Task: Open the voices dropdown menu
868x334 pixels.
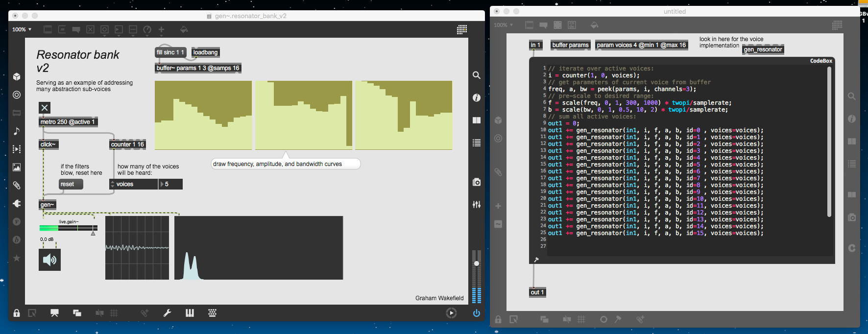Action: point(133,184)
